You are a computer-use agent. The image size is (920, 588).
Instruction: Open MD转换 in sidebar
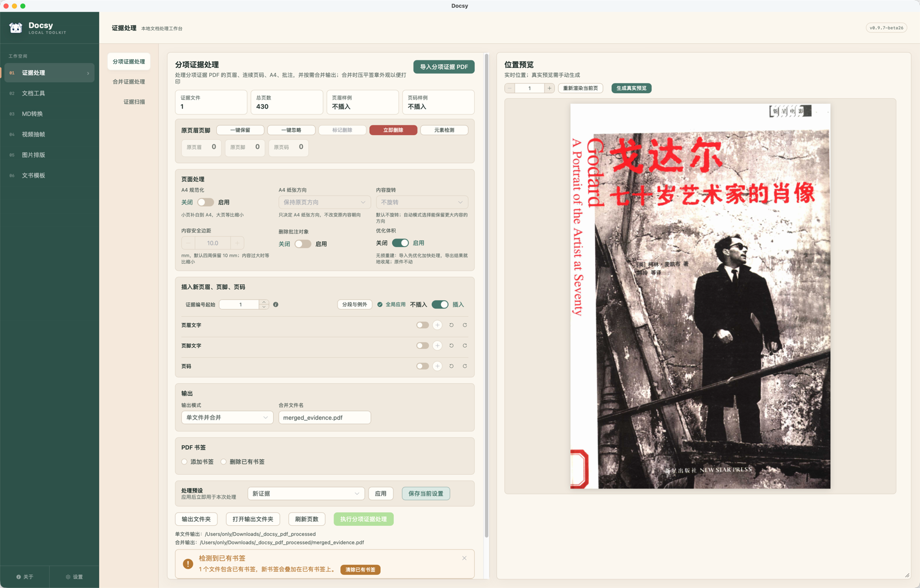click(x=49, y=114)
